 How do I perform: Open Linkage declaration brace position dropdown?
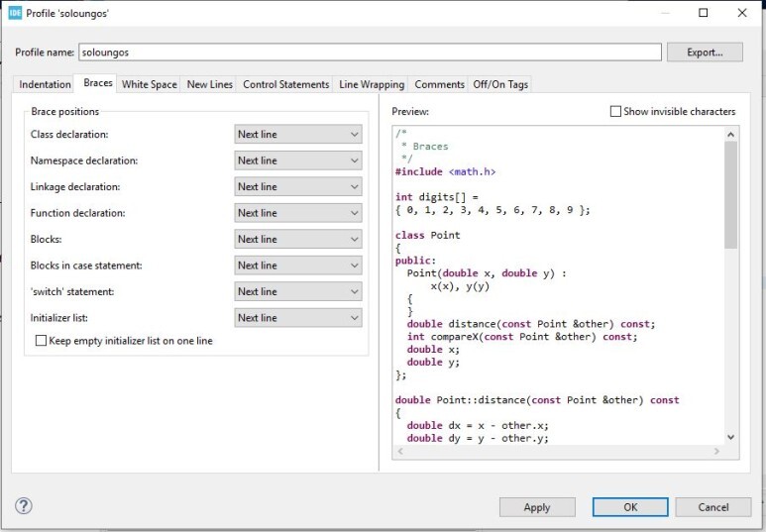pos(298,186)
